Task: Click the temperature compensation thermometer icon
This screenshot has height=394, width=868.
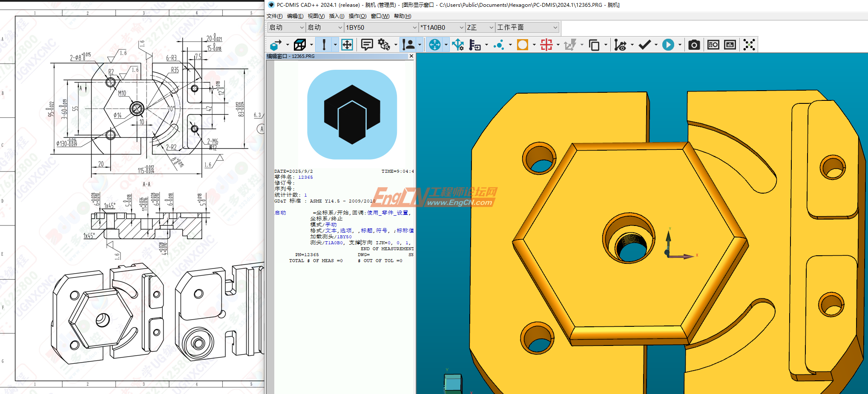Action: [x=475, y=45]
